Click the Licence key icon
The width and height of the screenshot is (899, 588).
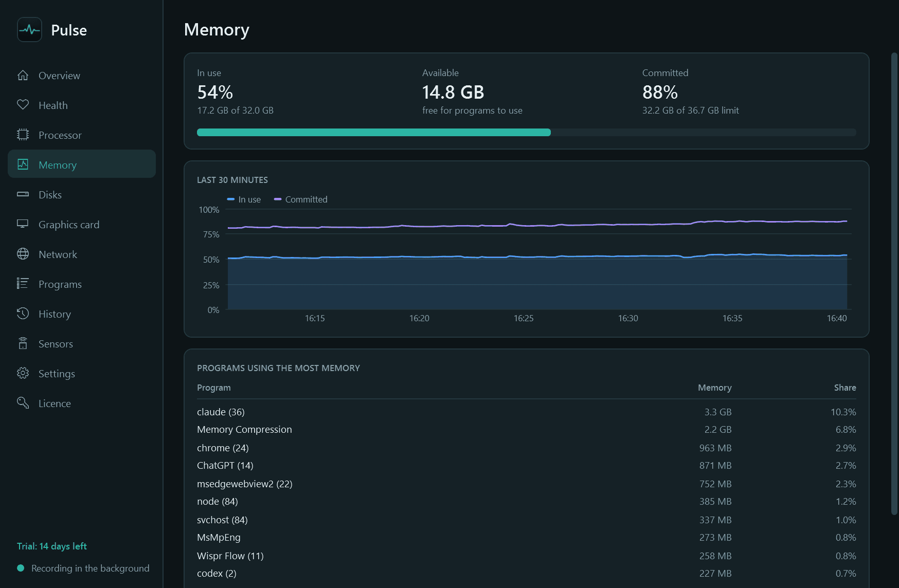click(23, 403)
